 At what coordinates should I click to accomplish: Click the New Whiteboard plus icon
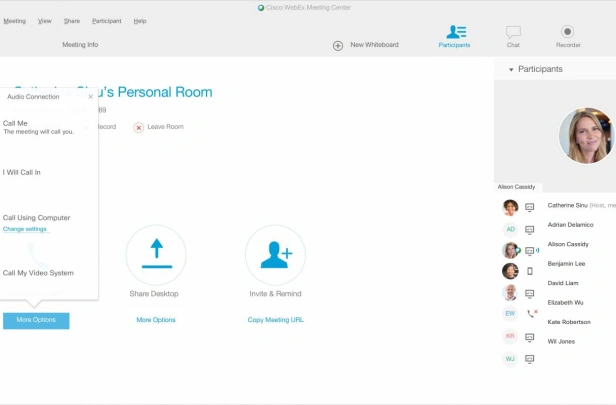[338, 46]
